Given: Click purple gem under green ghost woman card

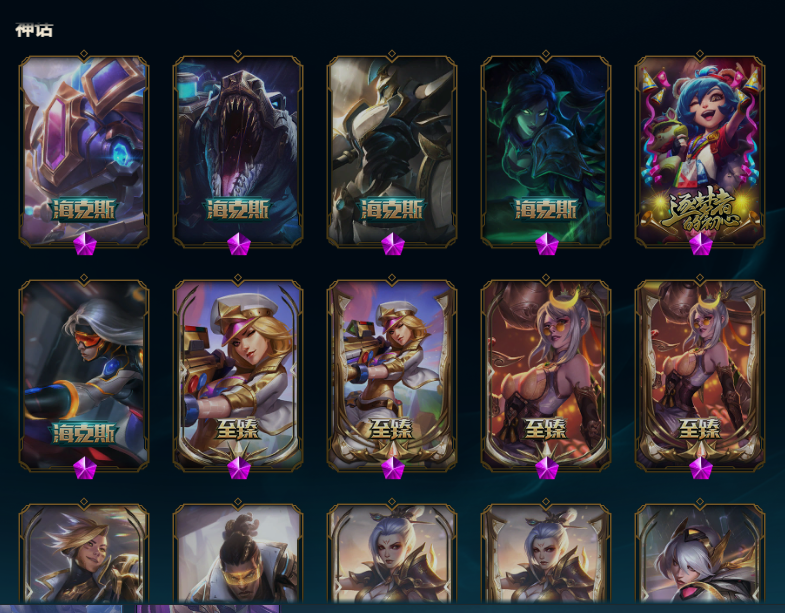Looking at the screenshot, I should pyautogui.click(x=547, y=244).
